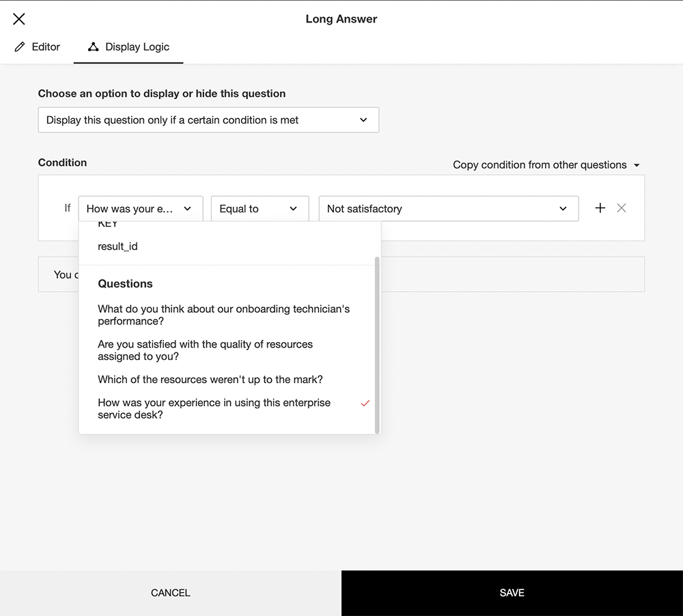The image size is (683, 616).
Task: Click the Display Logic triangle icon
Action: 93,46
